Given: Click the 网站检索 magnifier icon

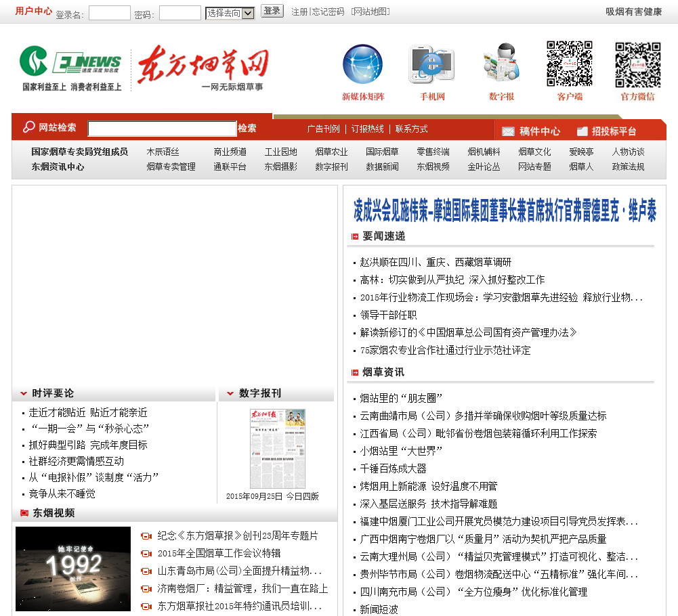Looking at the screenshot, I should [x=28, y=127].
